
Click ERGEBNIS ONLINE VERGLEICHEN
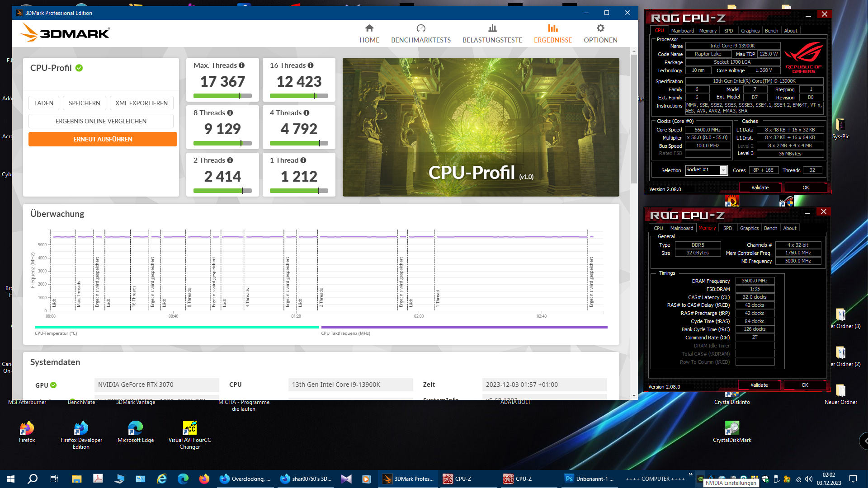click(101, 121)
